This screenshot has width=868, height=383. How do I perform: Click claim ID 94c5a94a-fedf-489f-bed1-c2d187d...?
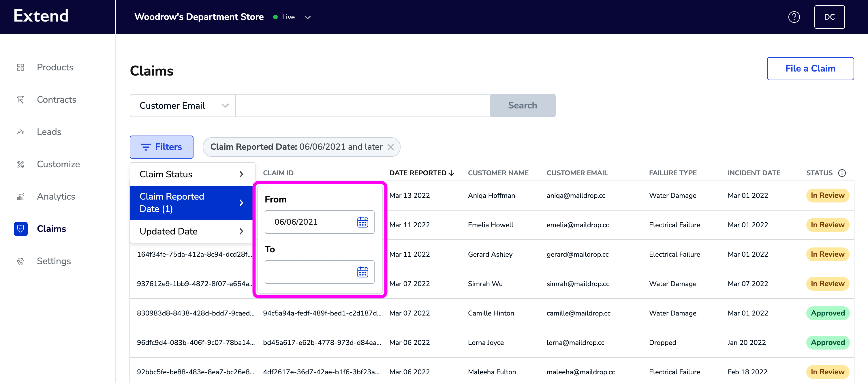point(322,313)
